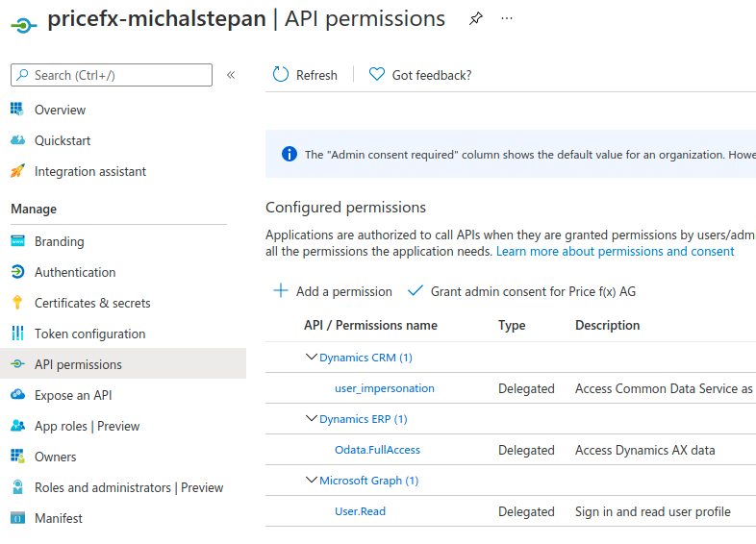
Task: Collapse the sidebar with the double chevron
Action: (x=231, y=75)
